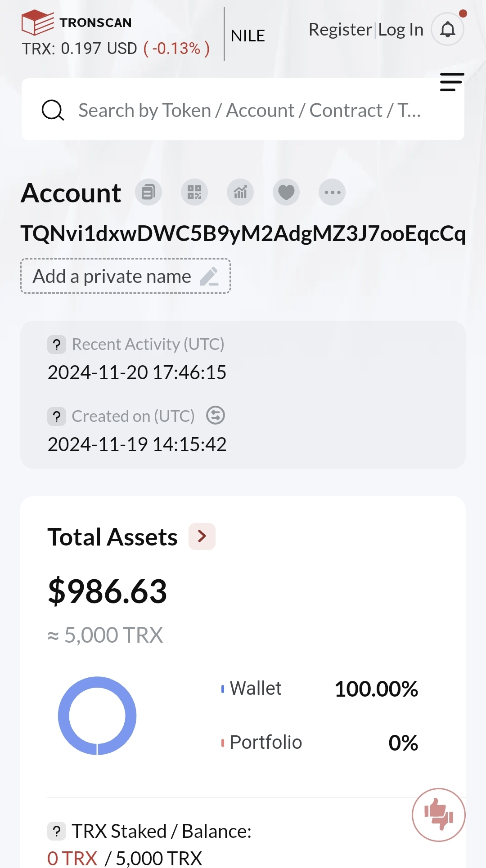
Task: Show the account QR code
Action: [194, 192]
